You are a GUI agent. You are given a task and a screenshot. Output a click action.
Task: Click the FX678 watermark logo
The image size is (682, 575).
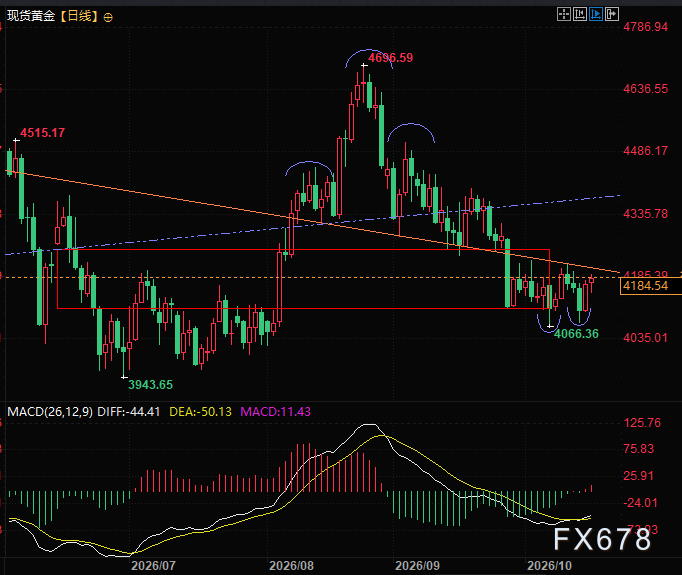[602, 539]
